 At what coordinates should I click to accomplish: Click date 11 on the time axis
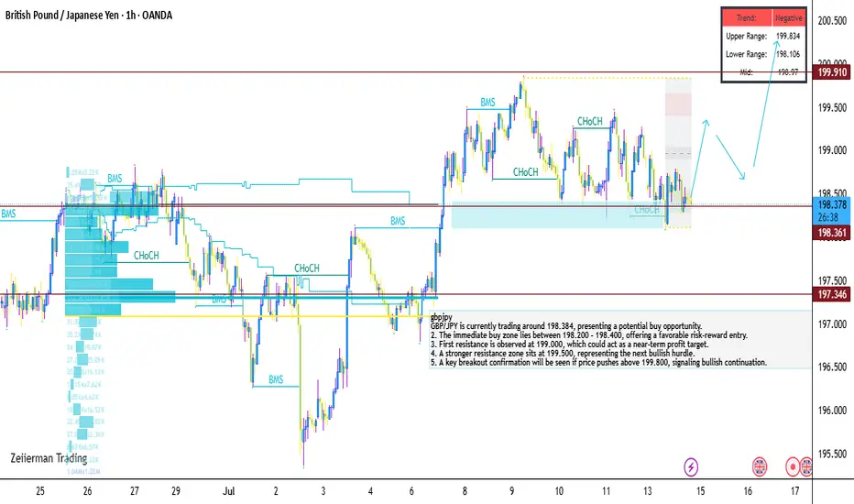click(606, 491)
